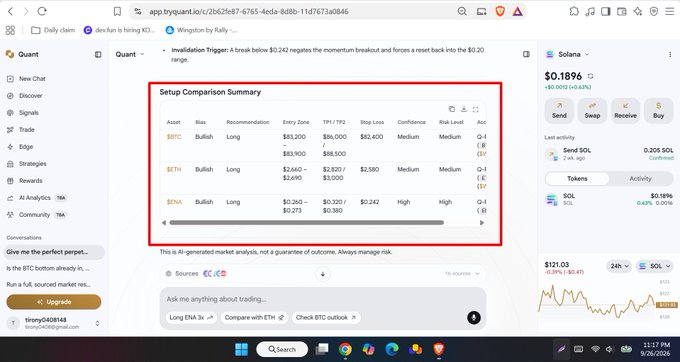Expand the table to fullscreen
680x362 pixels.
point(475,109)
